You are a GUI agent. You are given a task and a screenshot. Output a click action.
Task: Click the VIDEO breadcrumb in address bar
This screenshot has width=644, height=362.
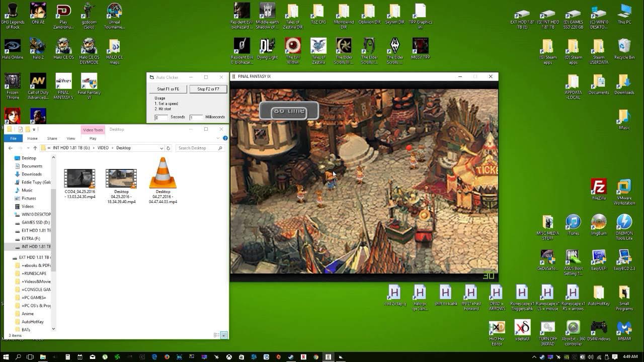[x=103, y=148]
